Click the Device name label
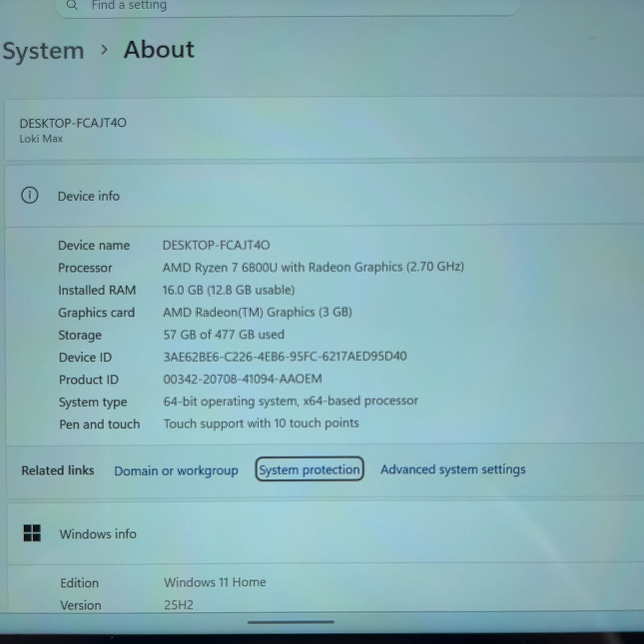This screenshot has height=644, width=644. (x=94, y=245)
